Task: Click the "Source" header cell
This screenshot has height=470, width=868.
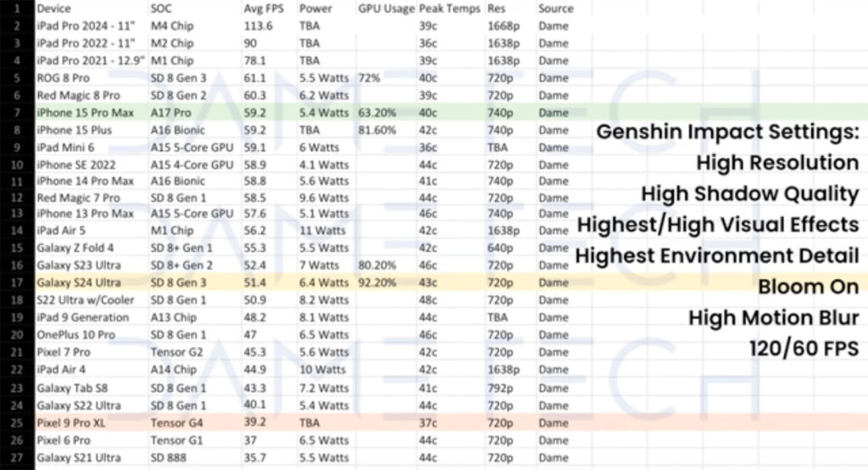Action: [555, 8]
